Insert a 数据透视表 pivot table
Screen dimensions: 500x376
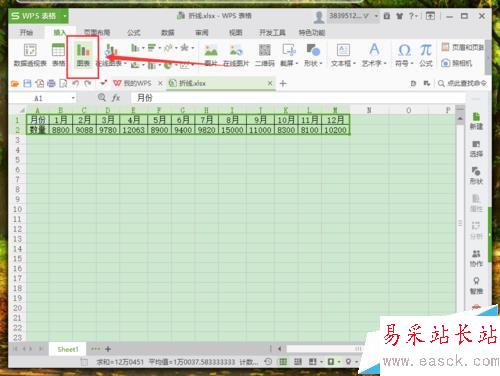pyautogui.click(x=30, y=55)
